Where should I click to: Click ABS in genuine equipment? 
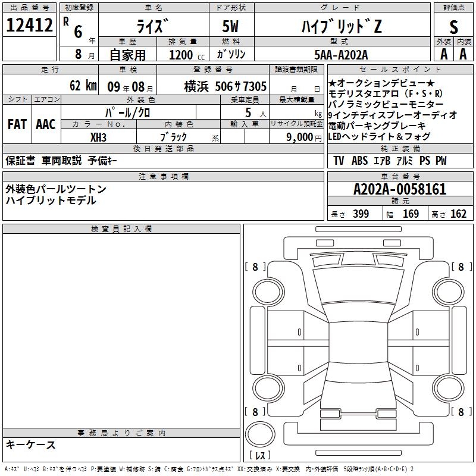coord(359,160)
